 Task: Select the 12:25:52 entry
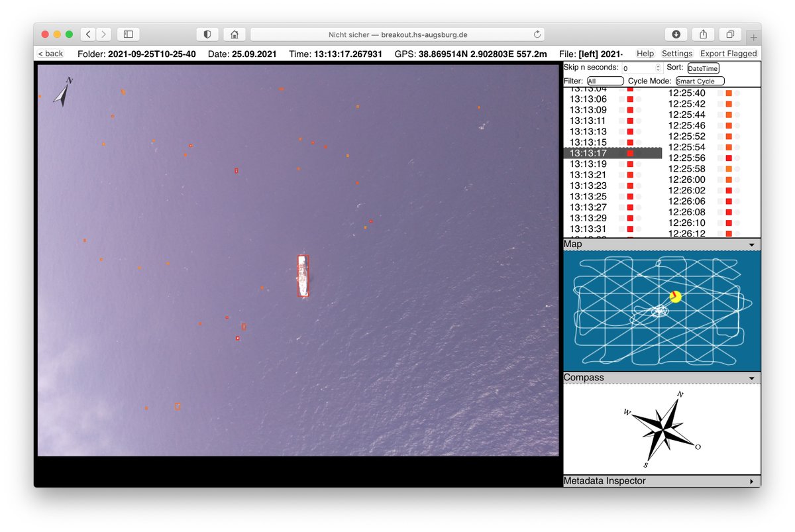(687, 136)
